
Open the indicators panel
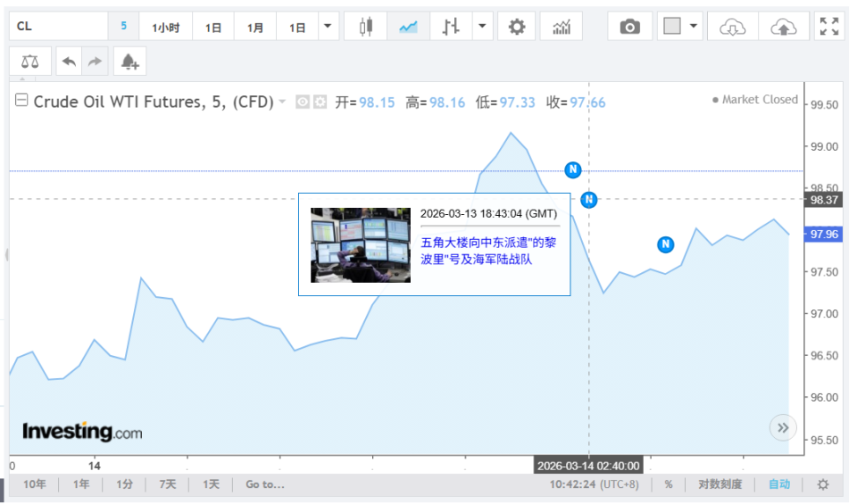click(562, 26)
